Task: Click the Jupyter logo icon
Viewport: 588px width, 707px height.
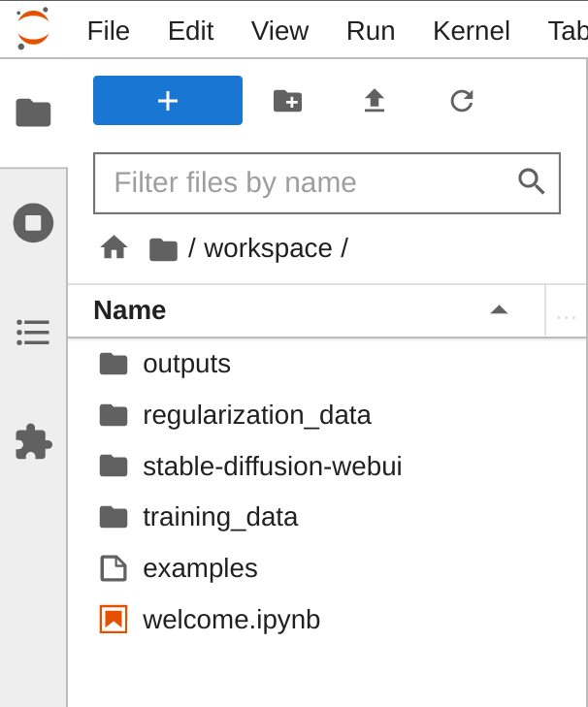Action: point(33,29)
